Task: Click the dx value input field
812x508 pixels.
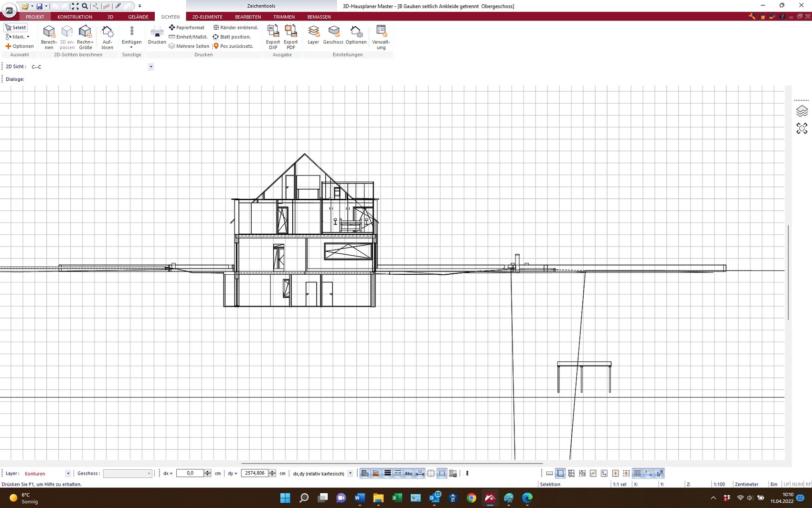Action: pos(190,473)
